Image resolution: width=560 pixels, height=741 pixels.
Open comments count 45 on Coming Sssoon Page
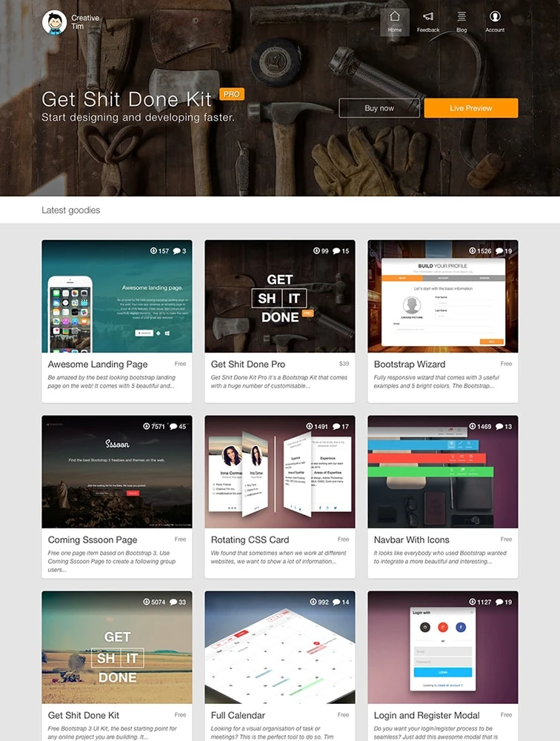(x=178, y=426)
